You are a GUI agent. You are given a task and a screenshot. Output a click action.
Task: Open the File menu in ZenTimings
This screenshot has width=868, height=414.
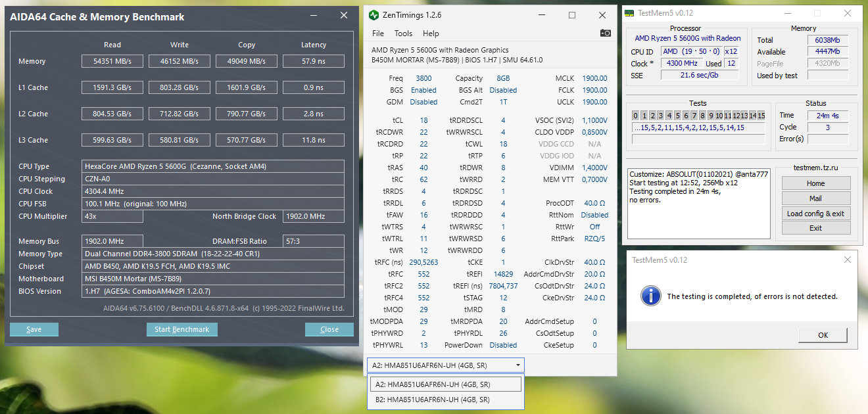(378, 34)
